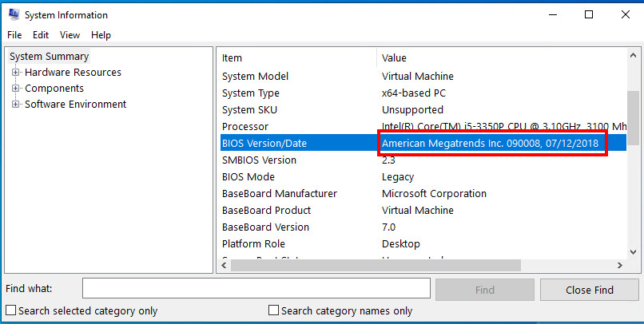Open the Edit menu

point(41,35)
